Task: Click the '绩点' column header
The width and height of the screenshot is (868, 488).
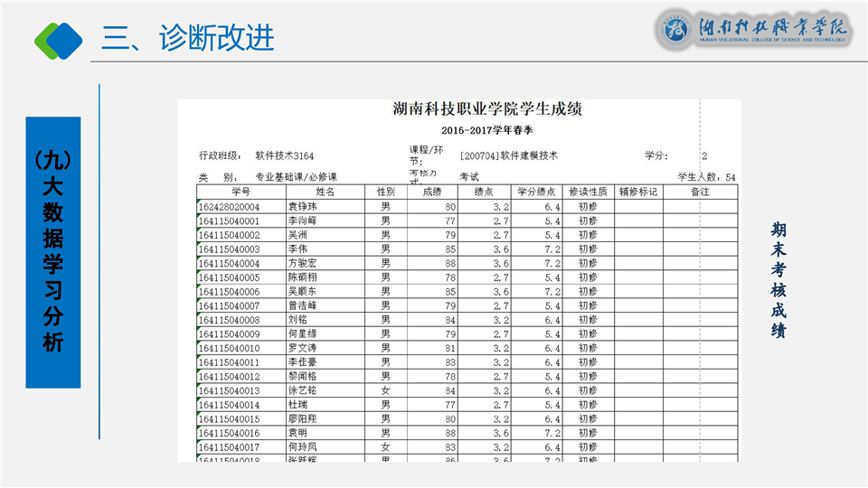Action: 484,192
